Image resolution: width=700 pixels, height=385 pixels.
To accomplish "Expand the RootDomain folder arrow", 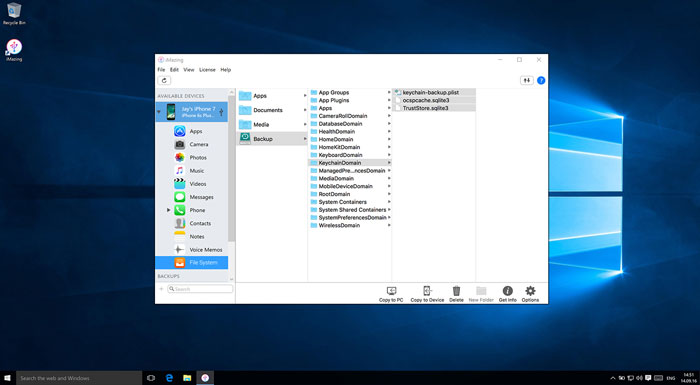I will coord(389,194).
